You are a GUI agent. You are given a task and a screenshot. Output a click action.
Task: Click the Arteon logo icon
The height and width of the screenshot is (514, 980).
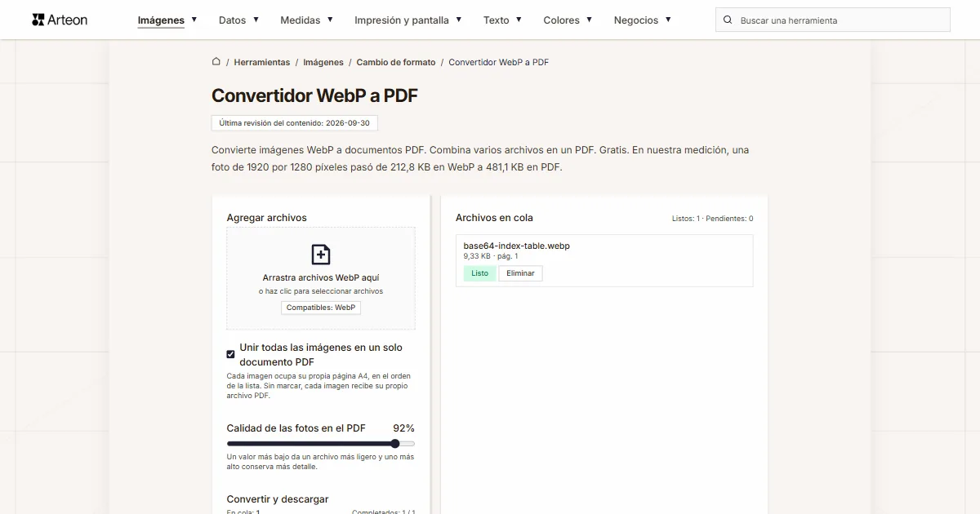(x=38, y=20)
